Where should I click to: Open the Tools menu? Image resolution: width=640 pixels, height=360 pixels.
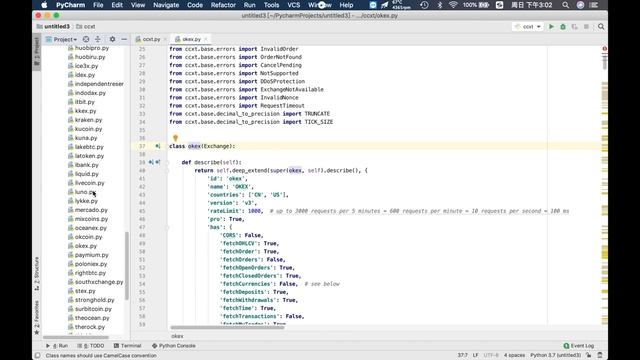point(271,5)
